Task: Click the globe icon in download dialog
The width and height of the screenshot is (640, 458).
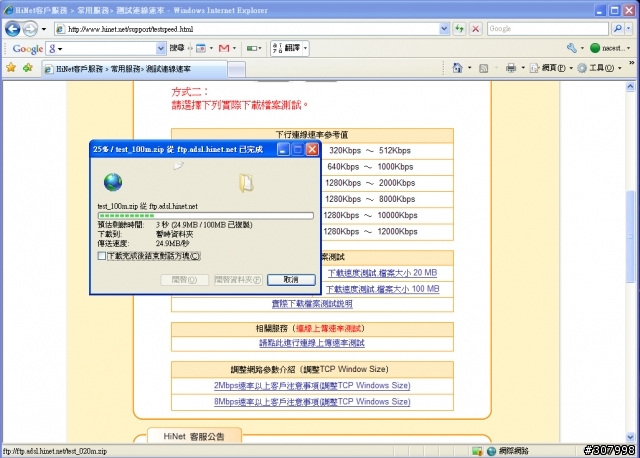Action: pyautogui.click(x=113, y=182)
